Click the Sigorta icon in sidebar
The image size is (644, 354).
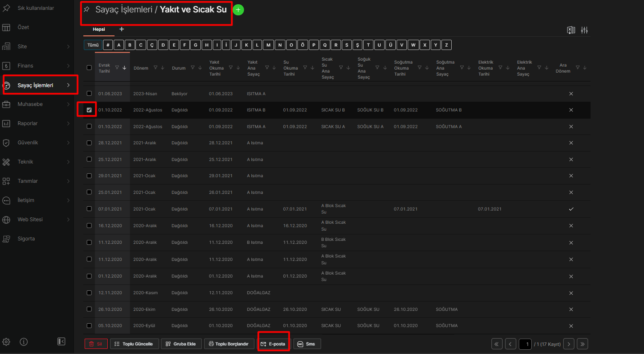6,239
